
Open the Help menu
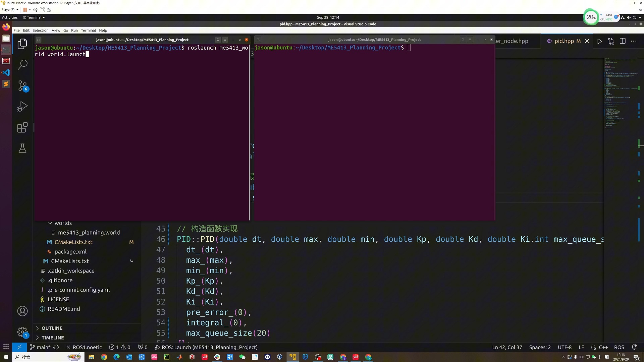pyautogui.click(x=103, y=30)
